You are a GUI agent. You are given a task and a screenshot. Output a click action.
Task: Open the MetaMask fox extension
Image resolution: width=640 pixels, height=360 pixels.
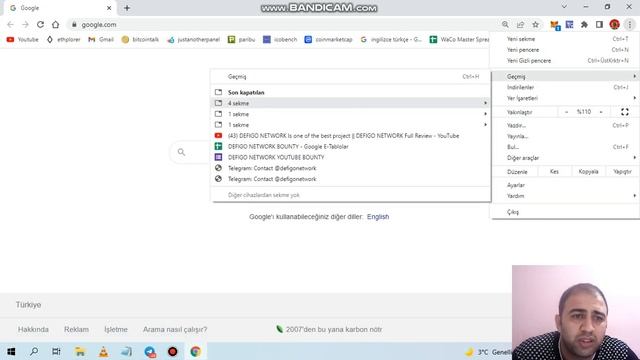[555, 25]
